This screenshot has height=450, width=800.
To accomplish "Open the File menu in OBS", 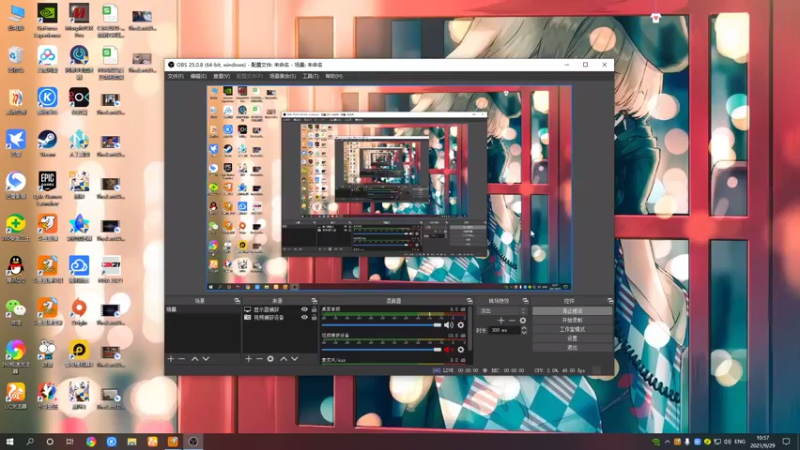I will 176,76.
